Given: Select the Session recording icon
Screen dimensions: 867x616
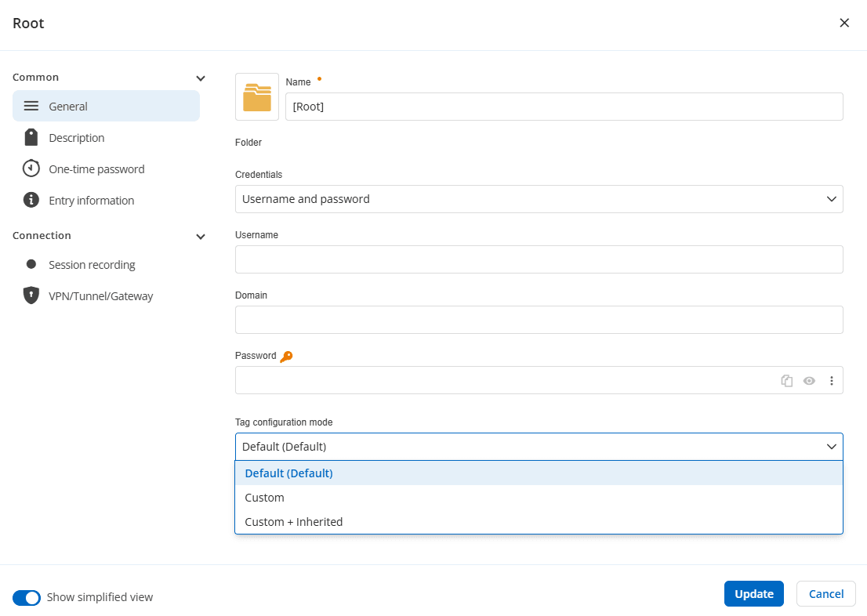Looking at the screenshot, I should click(30, 264).
